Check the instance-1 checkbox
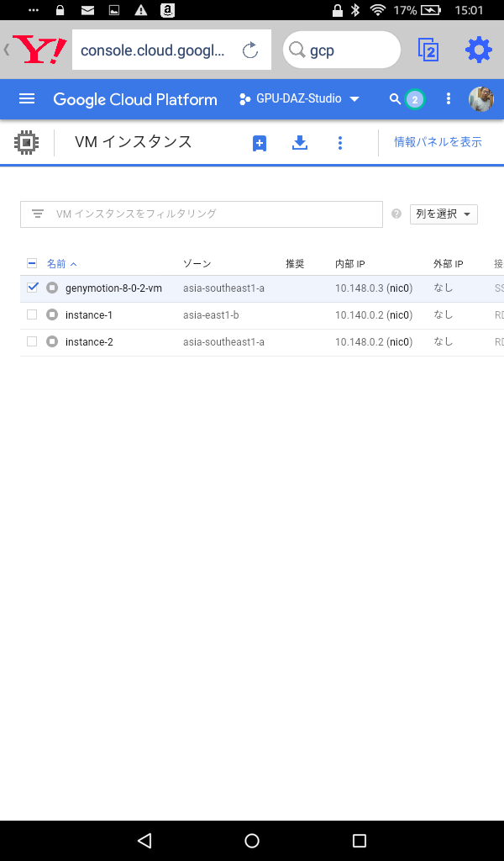504x861 pixels. point(32,314)
